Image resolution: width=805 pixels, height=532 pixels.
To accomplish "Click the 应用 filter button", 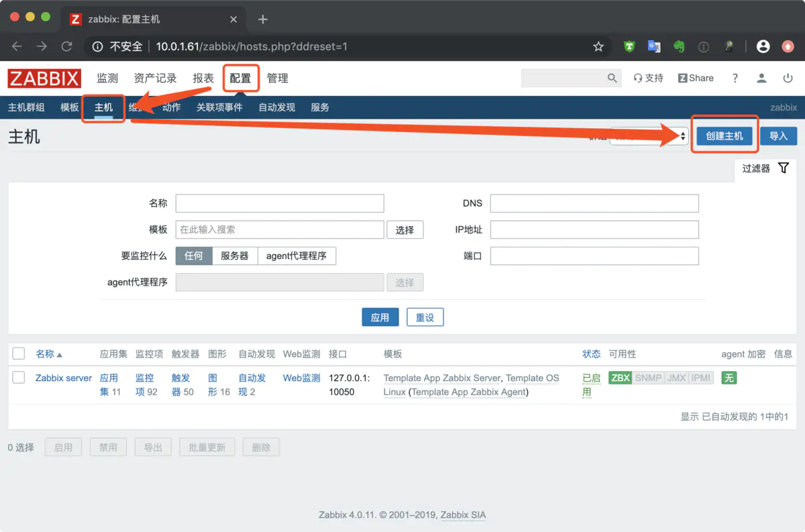I will (x=380, y=317).
